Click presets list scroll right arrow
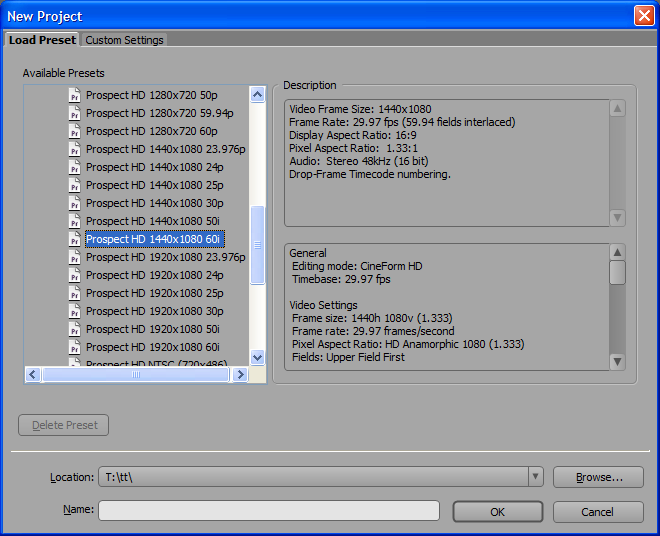Screen dimensions: 660x536 pos(240,374)
